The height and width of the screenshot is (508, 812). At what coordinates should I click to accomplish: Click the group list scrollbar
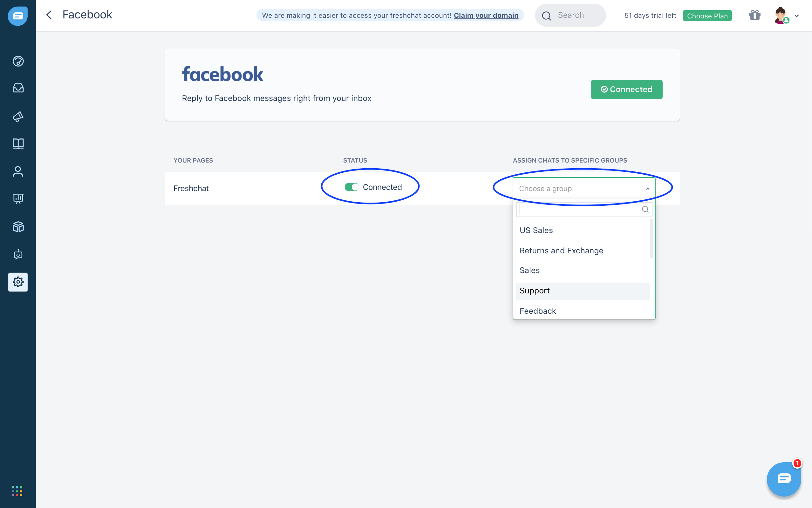click(x=651, y=239)
